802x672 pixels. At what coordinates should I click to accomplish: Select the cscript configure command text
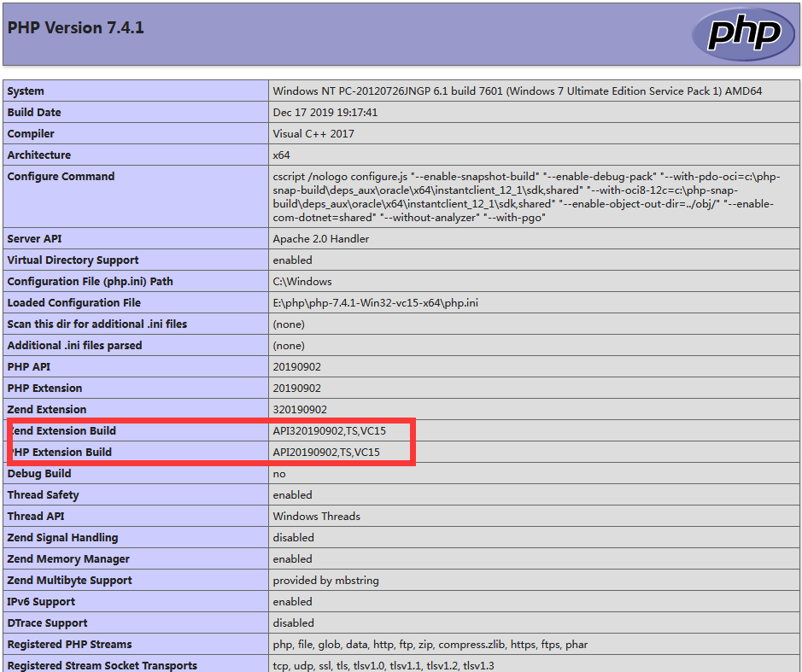[x=526, y=197]
